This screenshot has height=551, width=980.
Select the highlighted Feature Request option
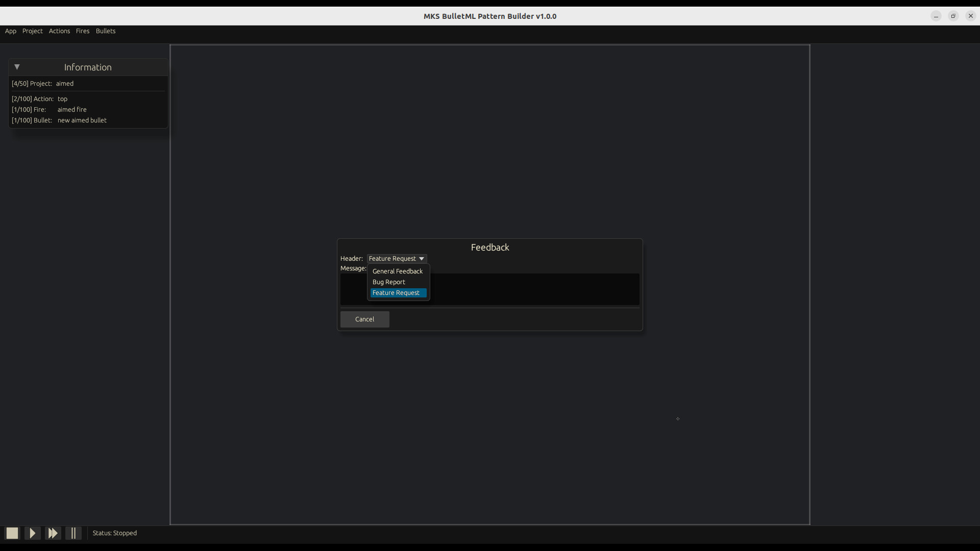398,293
